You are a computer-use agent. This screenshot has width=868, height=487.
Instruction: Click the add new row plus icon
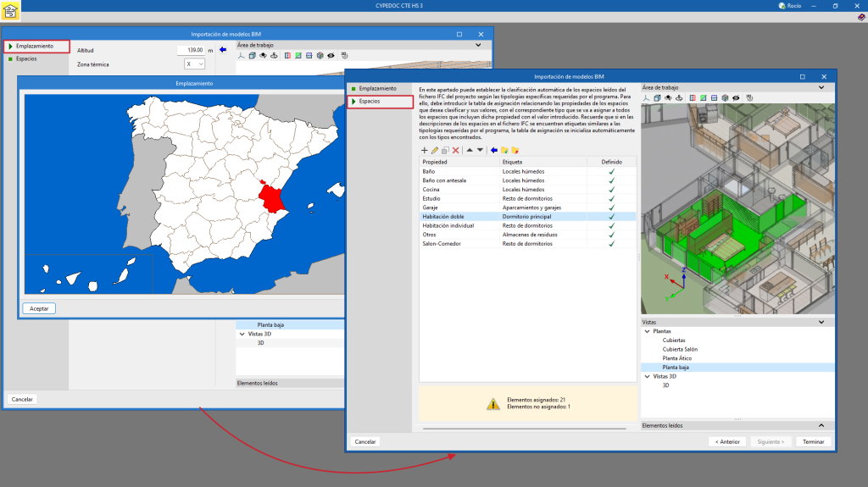425,150
